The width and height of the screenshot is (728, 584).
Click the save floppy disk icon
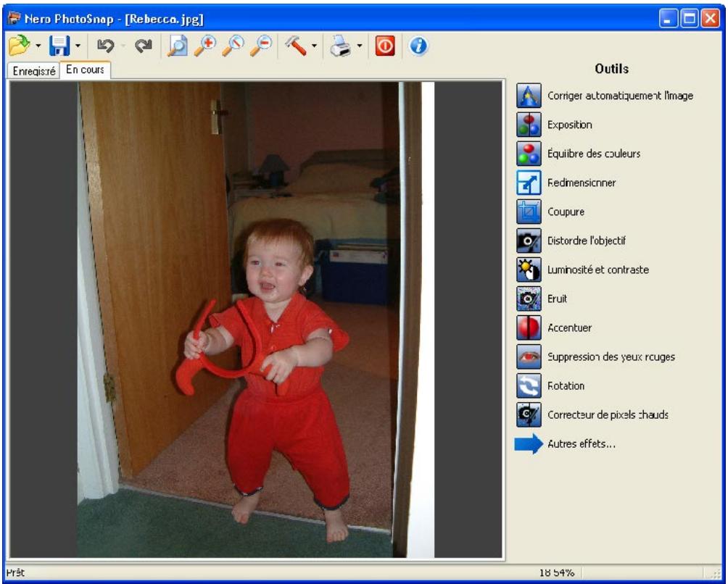(x=59, y=46)
